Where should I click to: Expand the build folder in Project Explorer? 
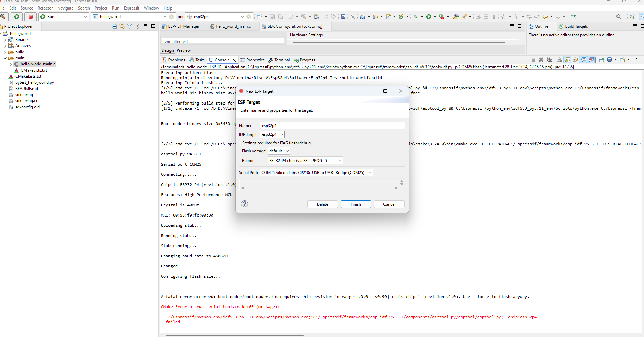pyautogui.click(x=5, y=52)
